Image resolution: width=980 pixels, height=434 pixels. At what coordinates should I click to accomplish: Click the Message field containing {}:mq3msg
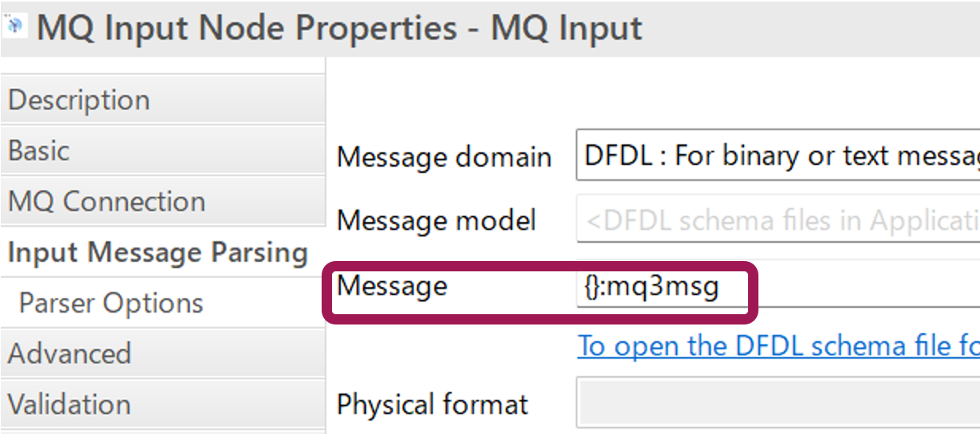pyautogui.click(x=777, y=286)
